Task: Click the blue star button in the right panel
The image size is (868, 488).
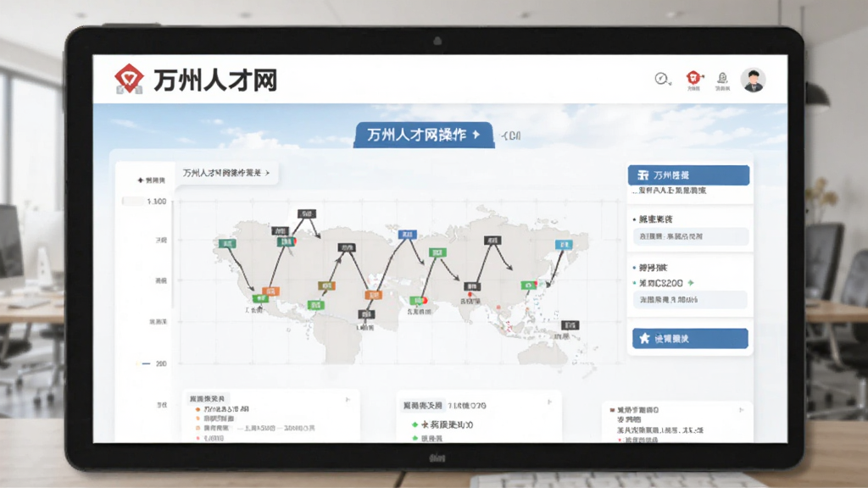Action: tap(690, 339)
